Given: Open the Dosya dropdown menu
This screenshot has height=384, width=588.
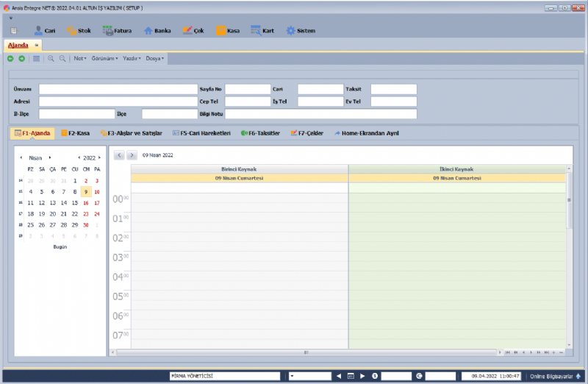Looking at the screenshot, I should click(x=155, y=59).
